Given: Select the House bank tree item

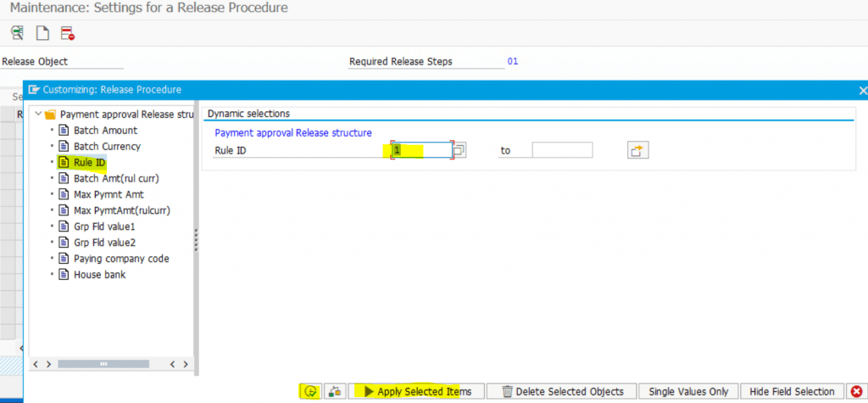Looking at the screenshot, I should point(100,274).
